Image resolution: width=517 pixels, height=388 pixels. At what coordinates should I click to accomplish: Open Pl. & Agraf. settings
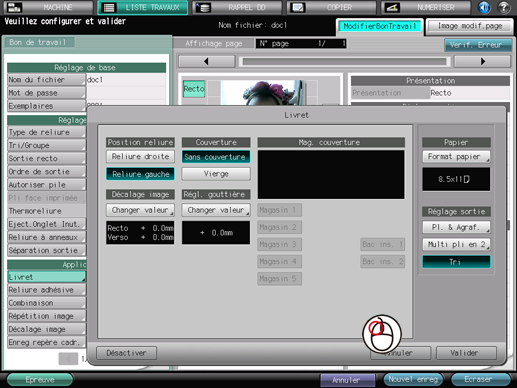tap(456, 227)
